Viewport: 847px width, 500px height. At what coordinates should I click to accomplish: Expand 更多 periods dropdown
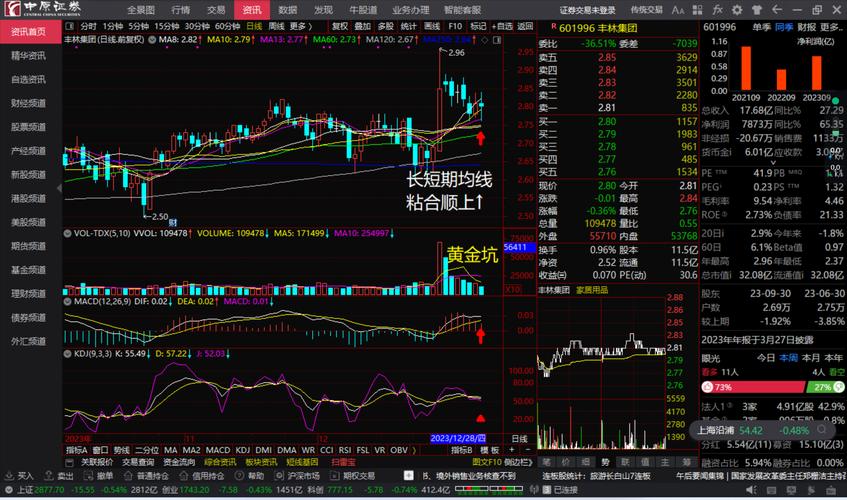[x=301, y=26]
